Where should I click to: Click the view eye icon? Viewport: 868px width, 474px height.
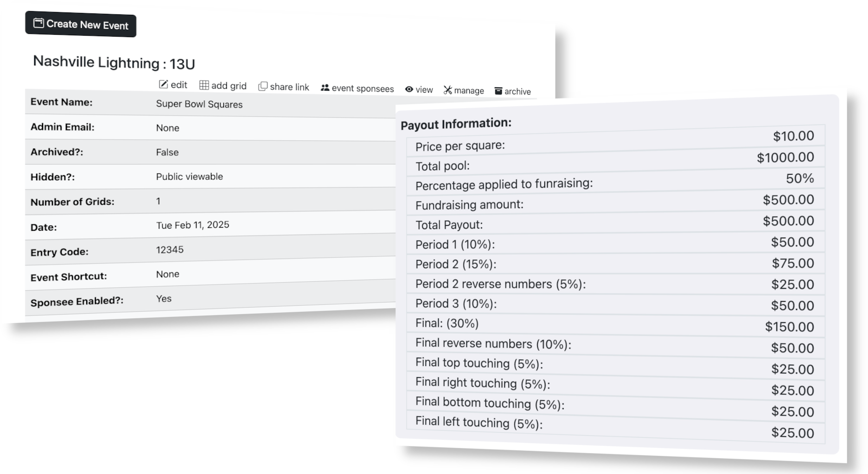pyautogui.click(x=409, y=89)
